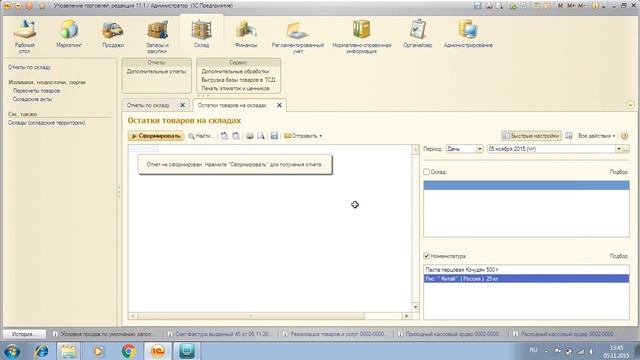Viewport: 640px width, 360px height.
Task: Open the Продажи section
Action: pos(113,34)
